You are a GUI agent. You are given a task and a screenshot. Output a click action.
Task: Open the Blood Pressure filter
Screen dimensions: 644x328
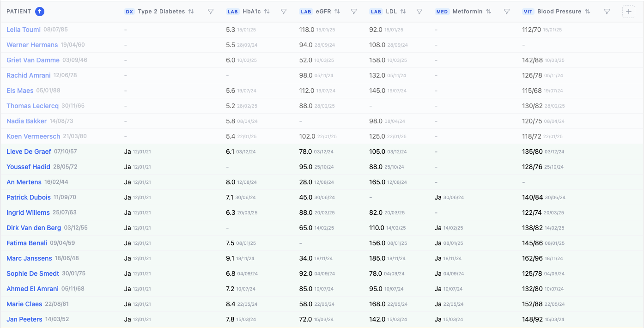point(608,12)
